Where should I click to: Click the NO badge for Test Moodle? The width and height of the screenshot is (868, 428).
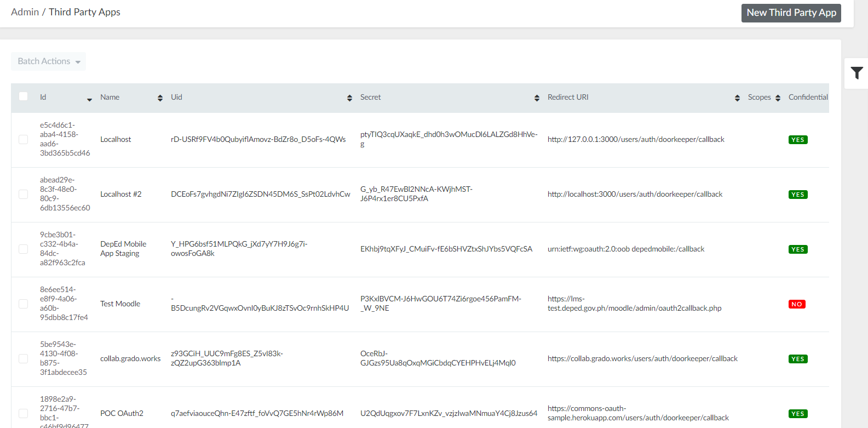point(797,304)
